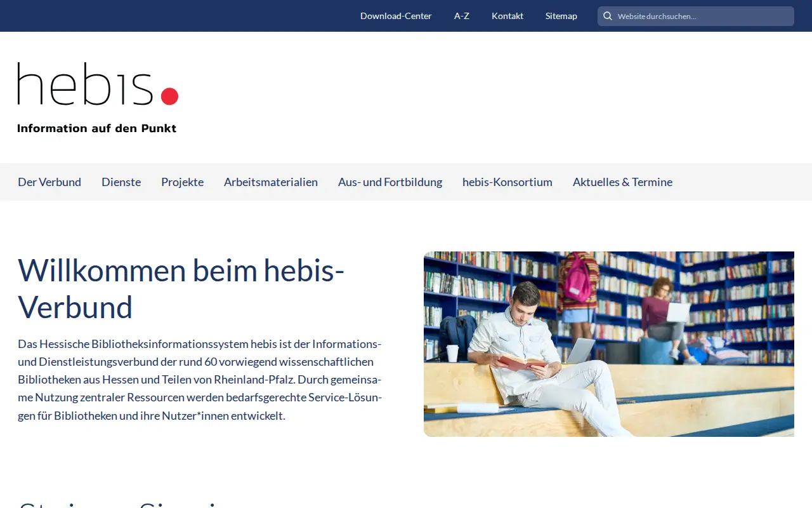Open the Aktuelles & Termine menu

[622, 182]
